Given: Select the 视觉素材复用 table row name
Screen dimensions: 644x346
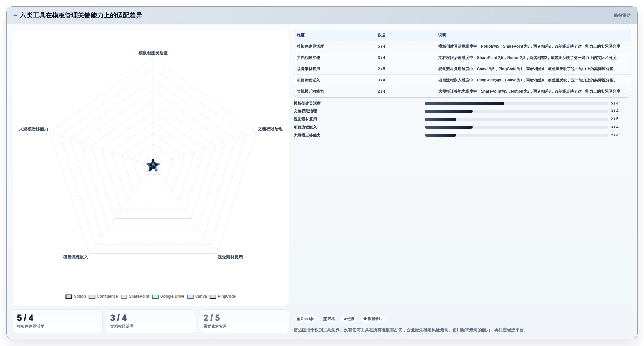Looking at the screenshot, I should click(x=308, y=69).
